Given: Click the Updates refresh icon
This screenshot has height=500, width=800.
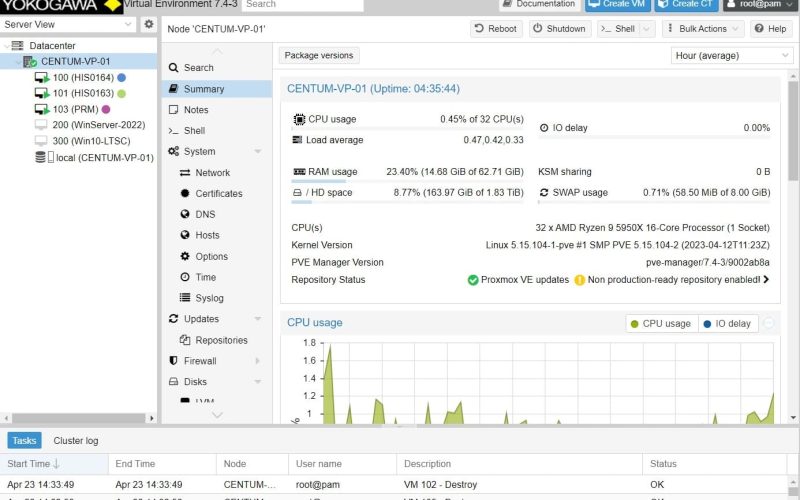Looking at the screenshot, I should 173,318.
